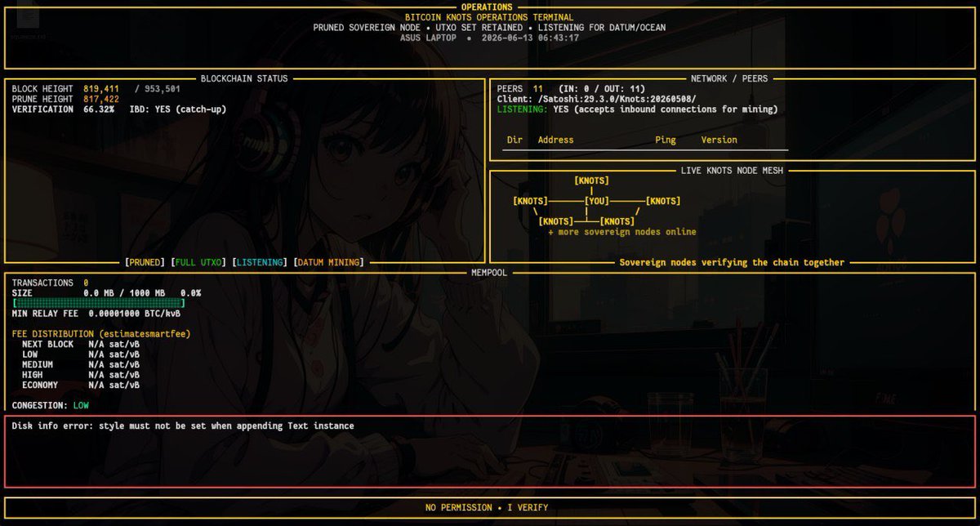Click the NETWORK / PEERS panel title
The height and width of the screenshot is (526, 980).
(729, 78)
